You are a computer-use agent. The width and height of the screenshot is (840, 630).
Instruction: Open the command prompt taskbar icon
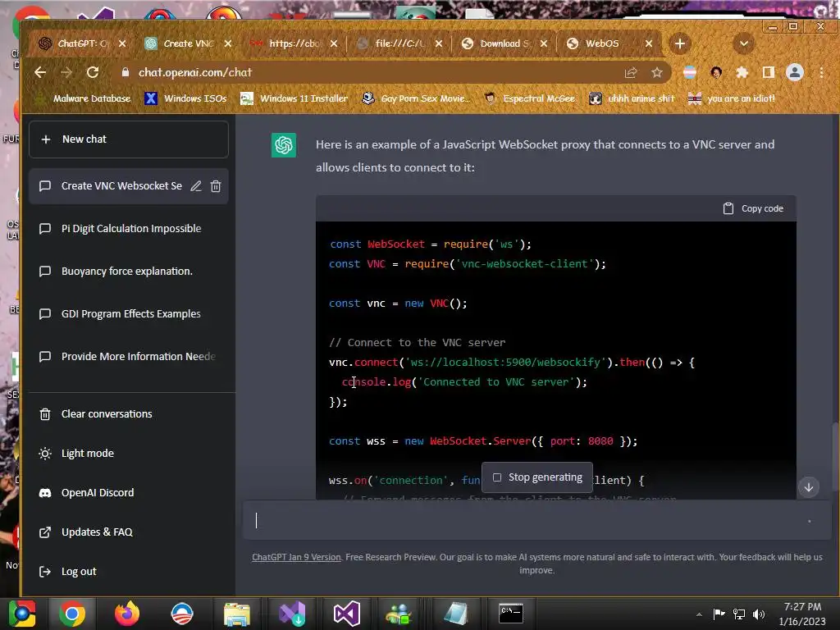click(x=510, y=614)
